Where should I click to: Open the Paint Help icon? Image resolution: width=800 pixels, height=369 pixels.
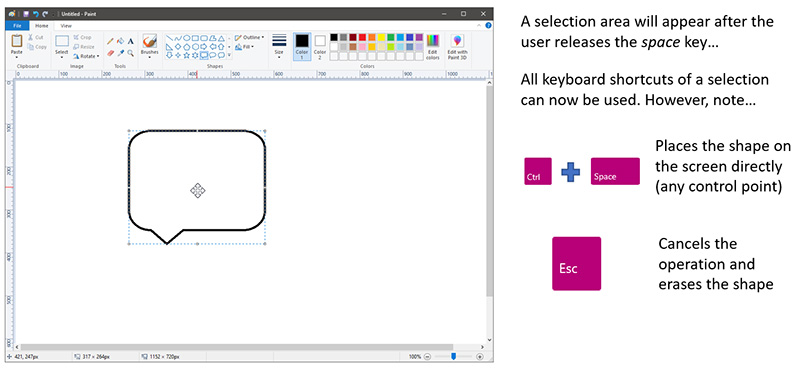488,25
